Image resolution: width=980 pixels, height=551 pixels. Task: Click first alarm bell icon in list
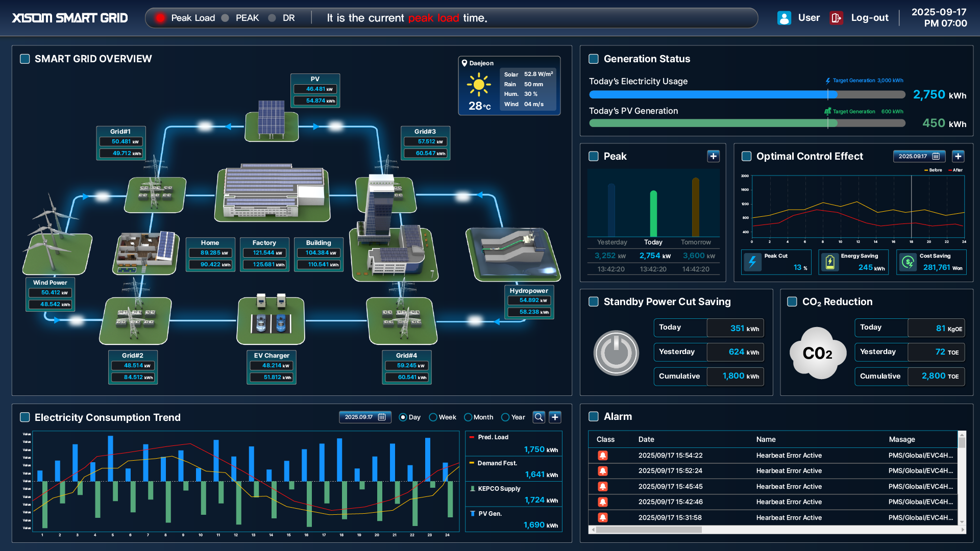[x=603, y=455]
